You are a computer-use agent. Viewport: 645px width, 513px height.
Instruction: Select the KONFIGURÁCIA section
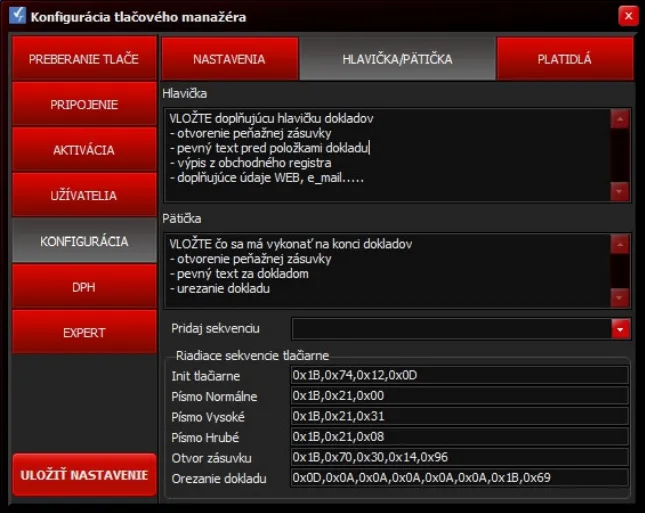point(84,241)
